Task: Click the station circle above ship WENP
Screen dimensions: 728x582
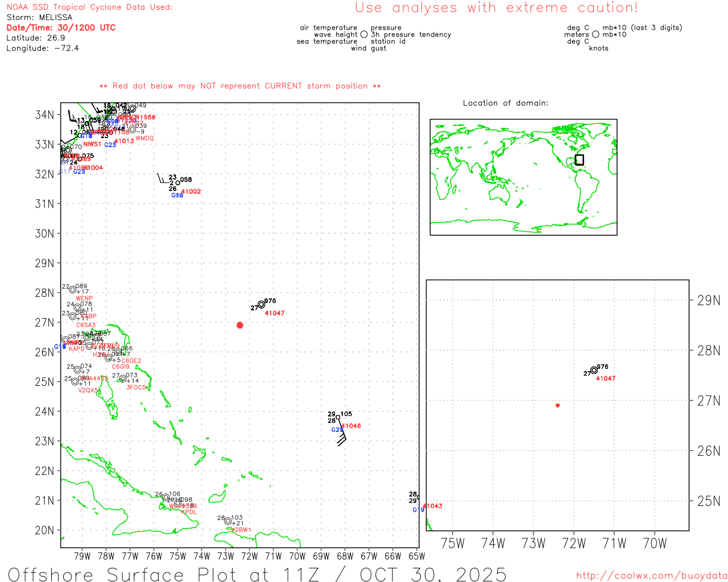Action: (x=72, y=290)
